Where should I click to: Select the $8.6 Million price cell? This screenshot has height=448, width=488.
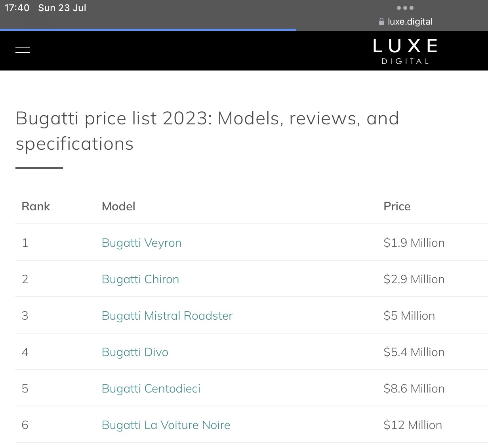414,389
